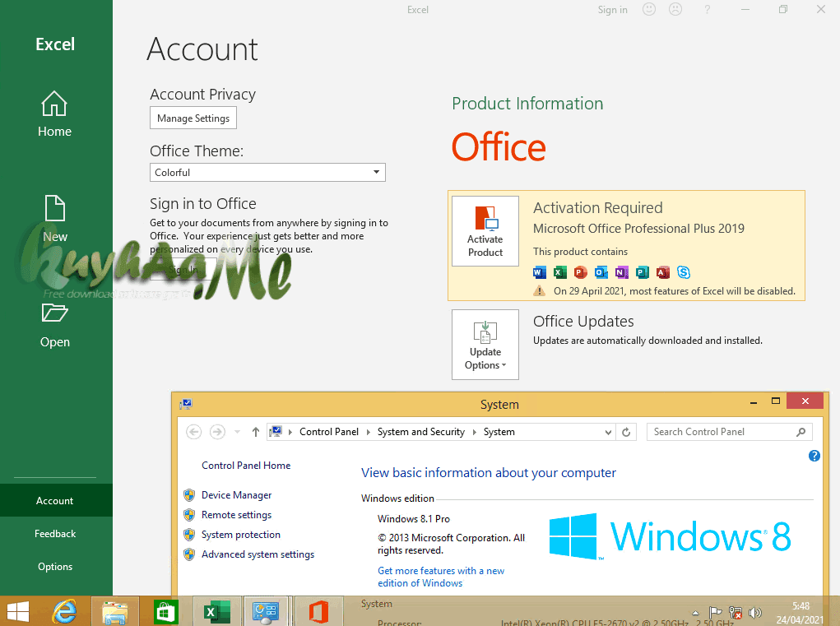Refresh the System window
This screenshot has width=840, height=626.
coord(626,432)
